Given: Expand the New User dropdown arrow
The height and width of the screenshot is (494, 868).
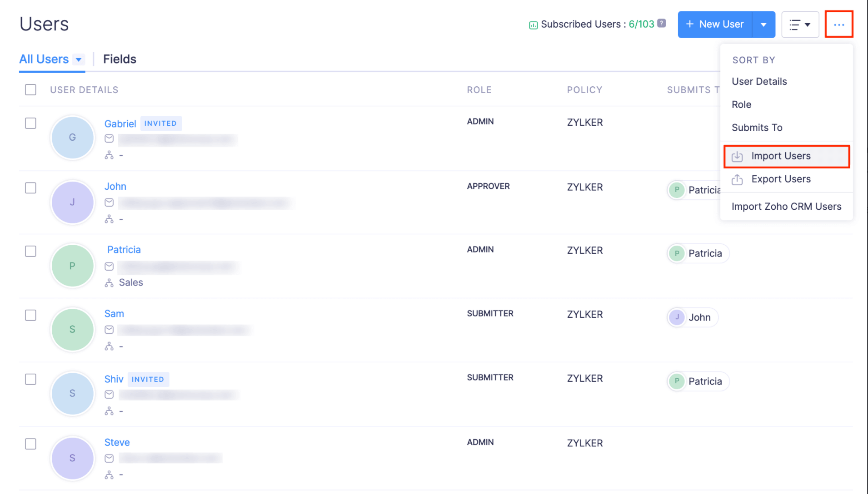Looking at the screenshot, I should pos(764,25).
